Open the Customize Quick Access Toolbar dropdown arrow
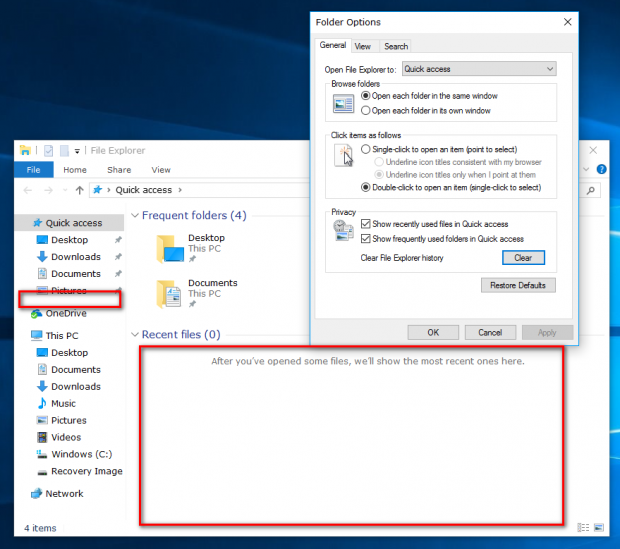This screenshot has width=620, height=549. pyautogui.click(x=77, y=151)
